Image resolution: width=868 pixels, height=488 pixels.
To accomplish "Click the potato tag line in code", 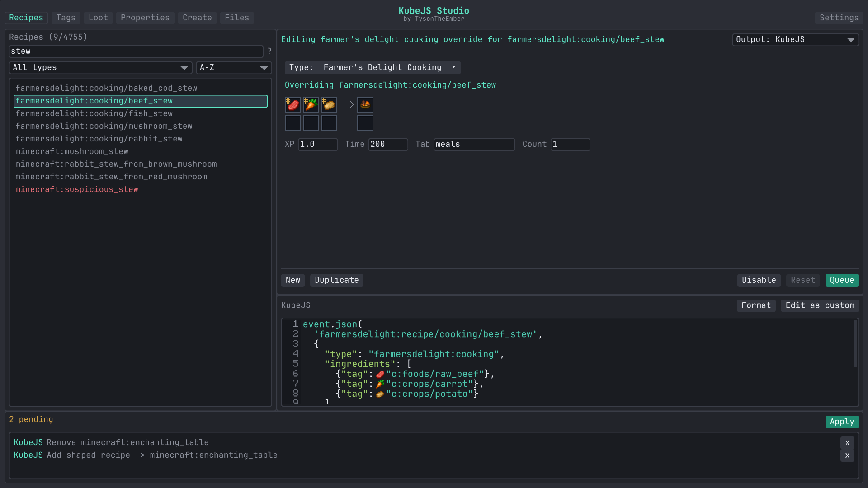I will [407, 394].
